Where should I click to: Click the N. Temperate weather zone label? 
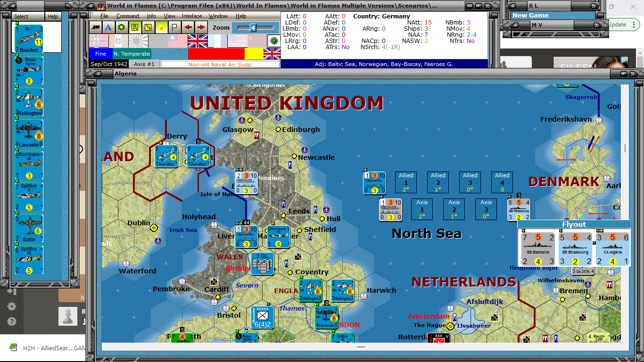132,54
